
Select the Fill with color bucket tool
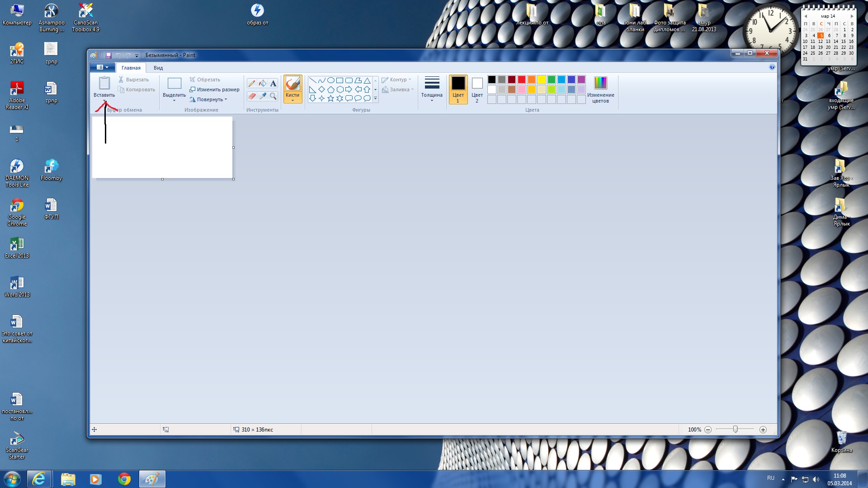click(263, 84)
